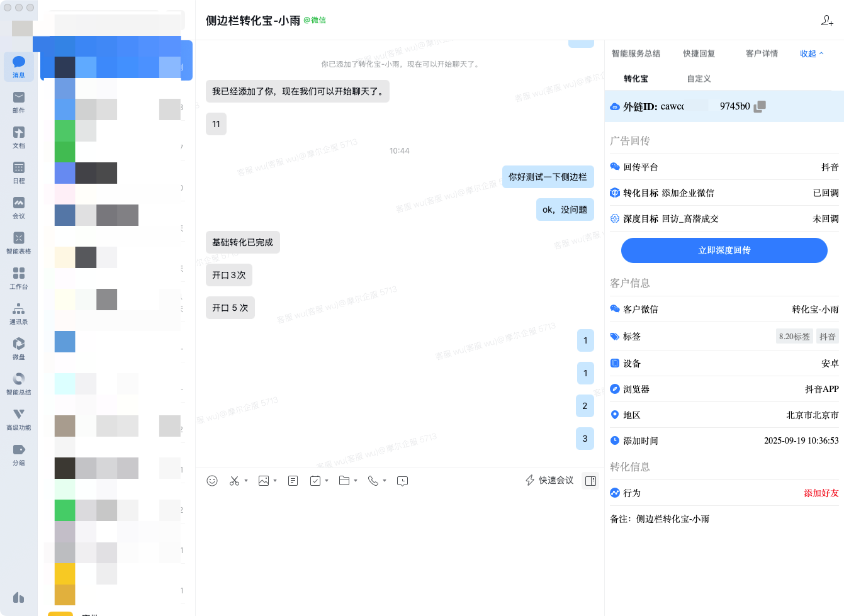Image resolution: width=844 pixels, height=616 pixels.
Task: Expand the phone call dropdown arrow
Action: coord(385,481)
